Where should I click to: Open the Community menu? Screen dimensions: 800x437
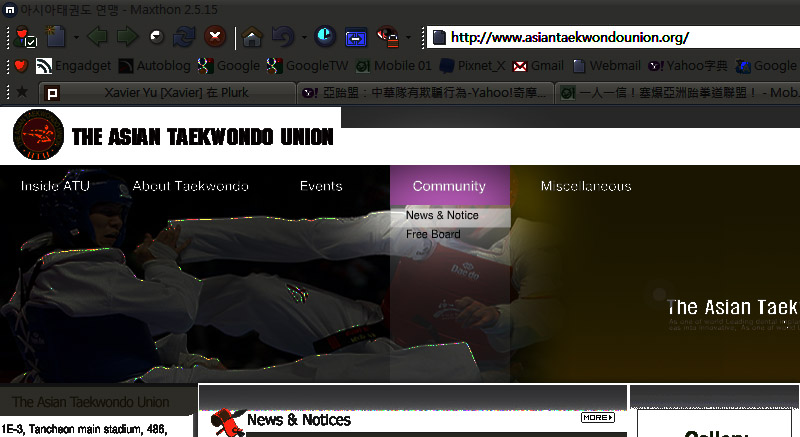pos(449,186)
